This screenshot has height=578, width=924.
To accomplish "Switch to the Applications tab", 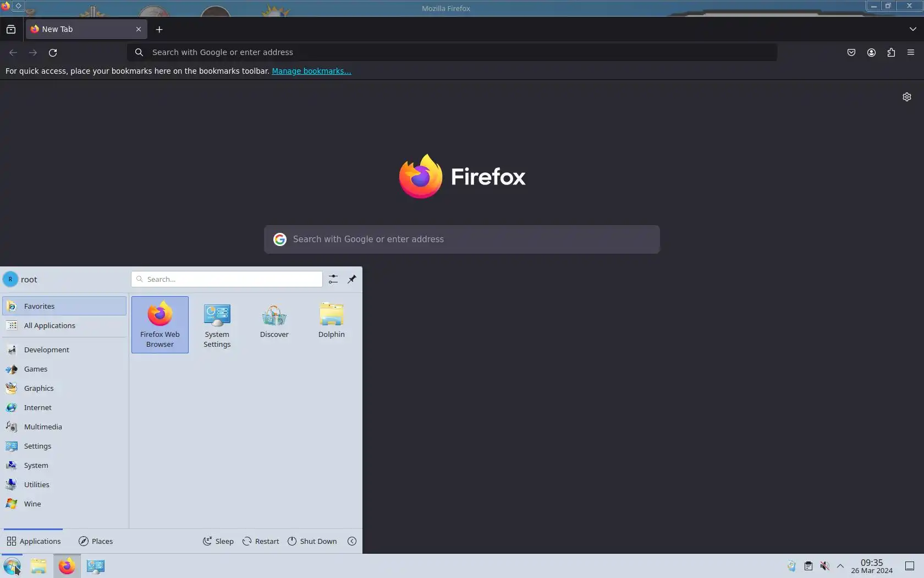I will click(x=34, y=541).
